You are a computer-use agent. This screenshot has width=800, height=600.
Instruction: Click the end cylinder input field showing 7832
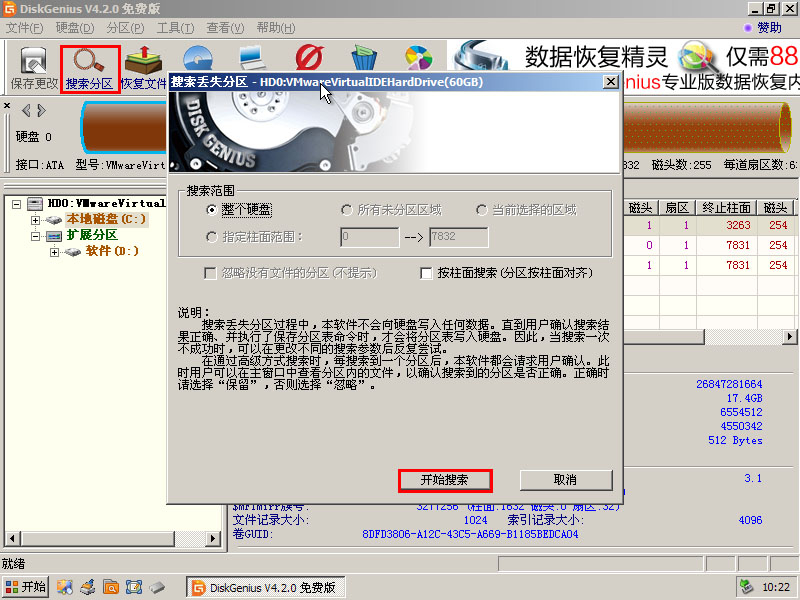click(459, 237)
